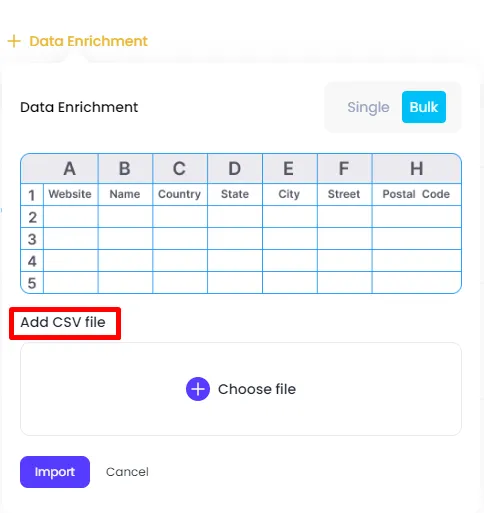The height and width of the screenshot is (513, 484).
Task: Click column letter A in the table
Action: tap(70, 168)
